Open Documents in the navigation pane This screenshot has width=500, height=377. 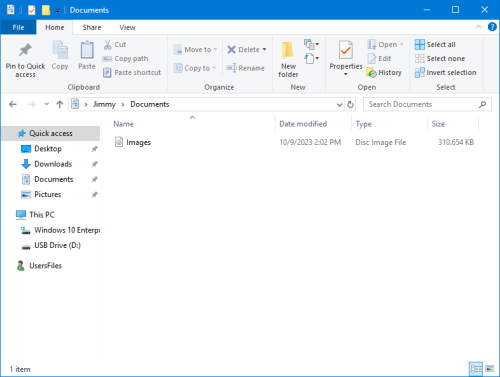(x=54, y=179)
